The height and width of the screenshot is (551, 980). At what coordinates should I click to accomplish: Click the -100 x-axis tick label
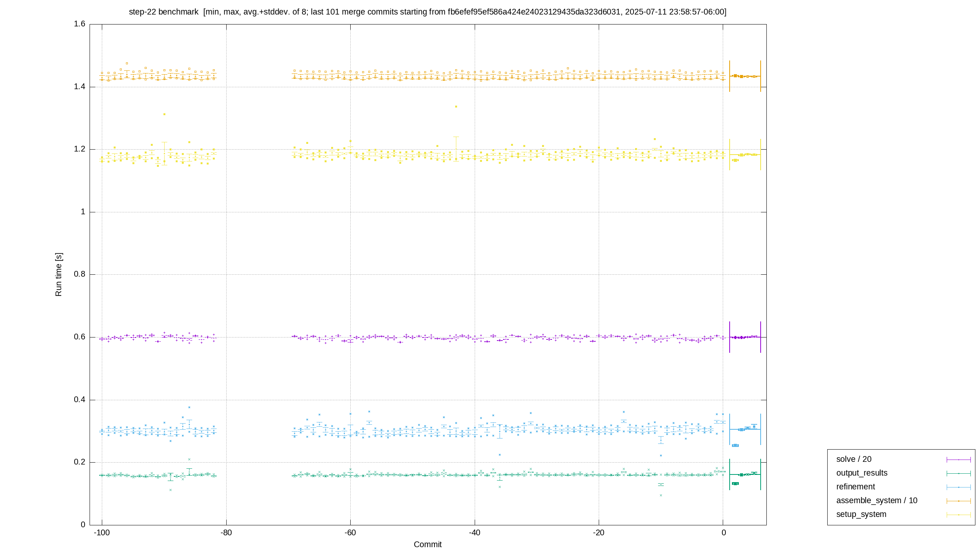tap(102, 533)
